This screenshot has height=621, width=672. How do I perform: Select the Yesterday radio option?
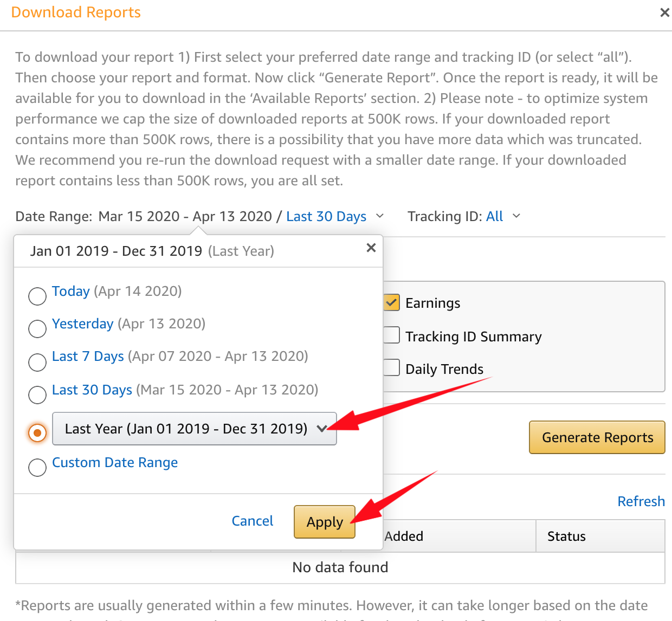(37, 328)
